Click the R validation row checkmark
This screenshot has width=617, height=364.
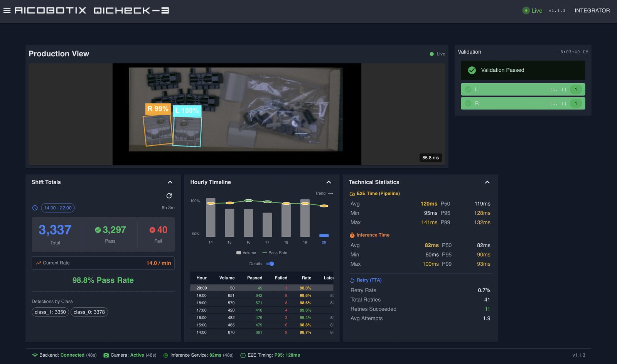(468, 103)
